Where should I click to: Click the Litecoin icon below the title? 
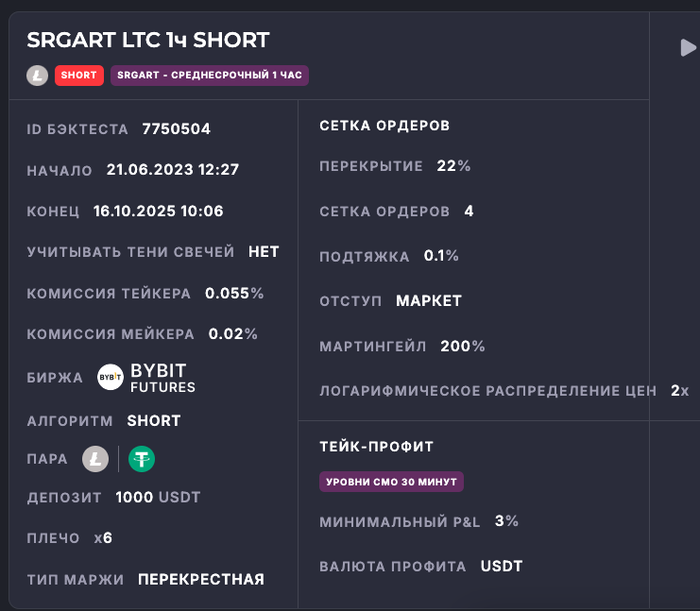(38, 76)
